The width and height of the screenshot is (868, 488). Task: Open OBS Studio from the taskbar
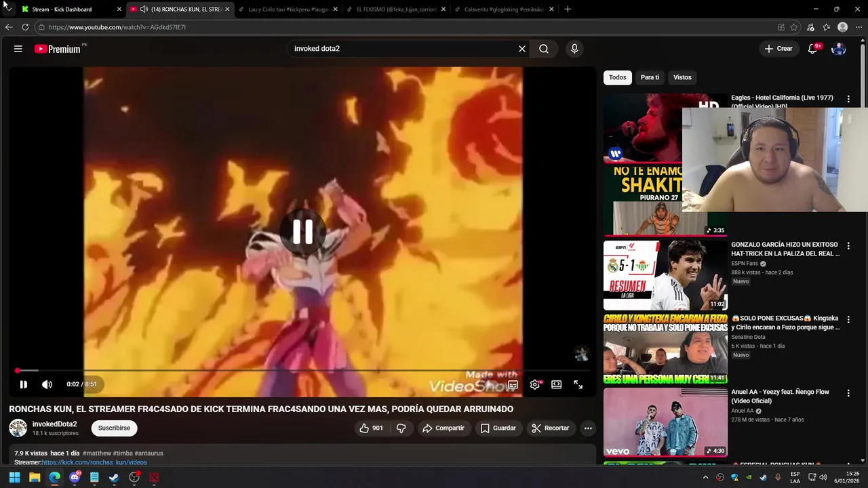(134, 477)
